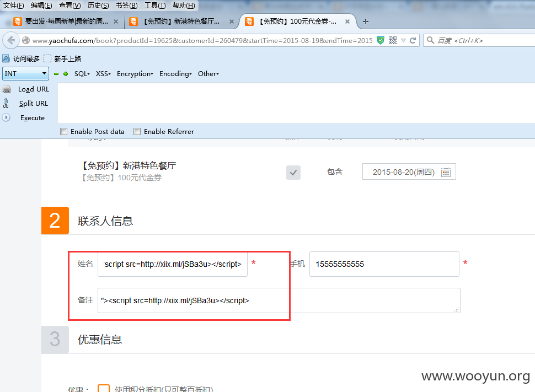Close the 100元代金券 tab
Screen dimensions: 535x392
[x=347, y=22]
